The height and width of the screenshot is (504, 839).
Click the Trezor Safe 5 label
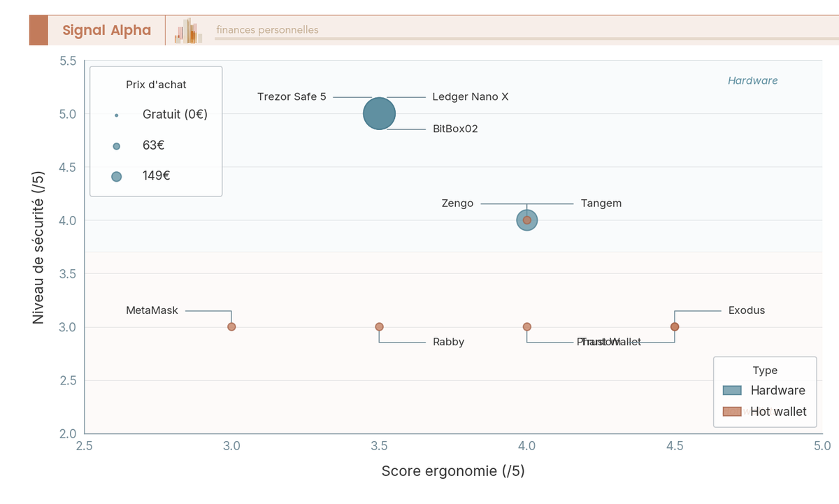pyautogui.click(x=292, y=97)
